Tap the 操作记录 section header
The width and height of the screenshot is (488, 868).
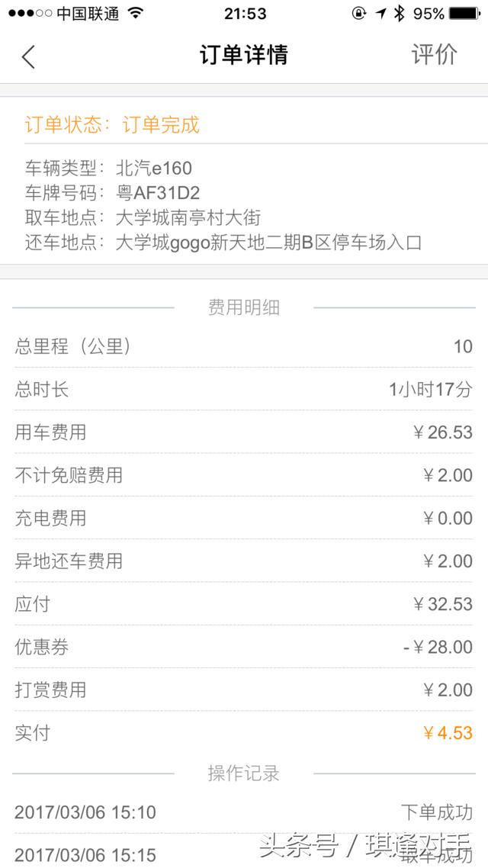tap(244, 773)
